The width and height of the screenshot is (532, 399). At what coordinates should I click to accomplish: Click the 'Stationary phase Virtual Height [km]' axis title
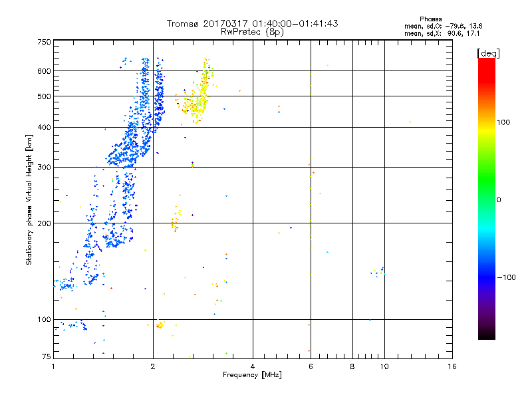coord(29,200)
